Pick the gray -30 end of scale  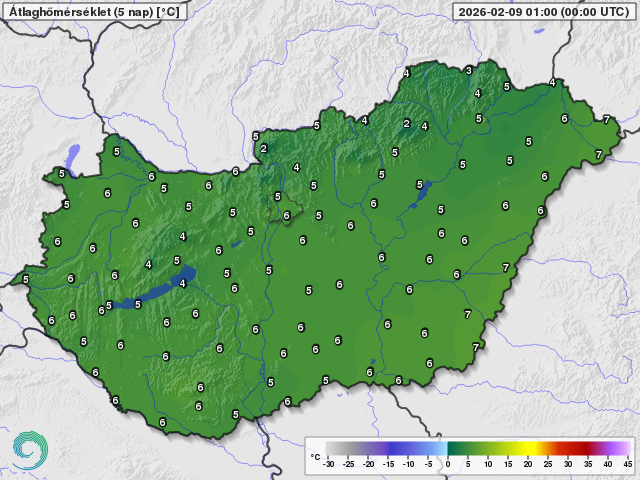331,448
